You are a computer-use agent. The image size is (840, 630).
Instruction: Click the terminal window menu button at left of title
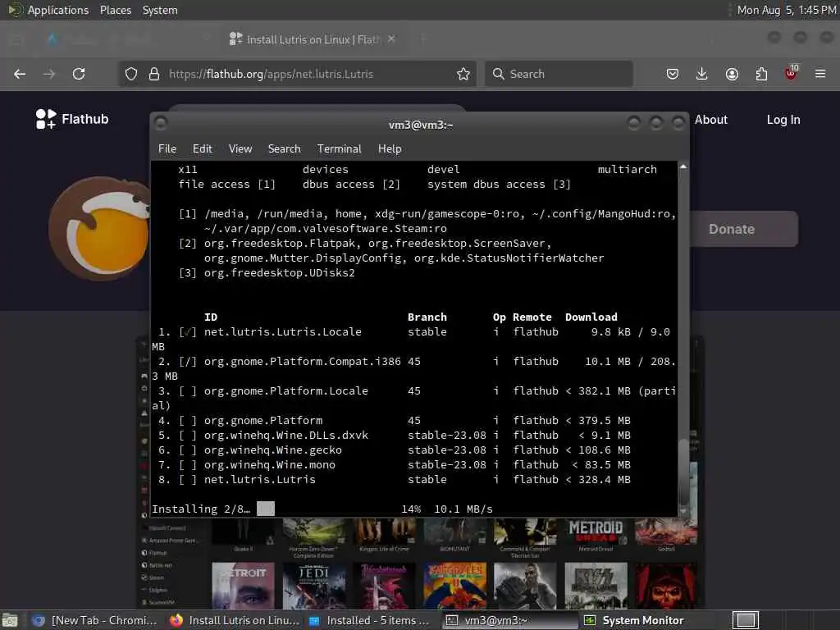click(x=160, y=124)
